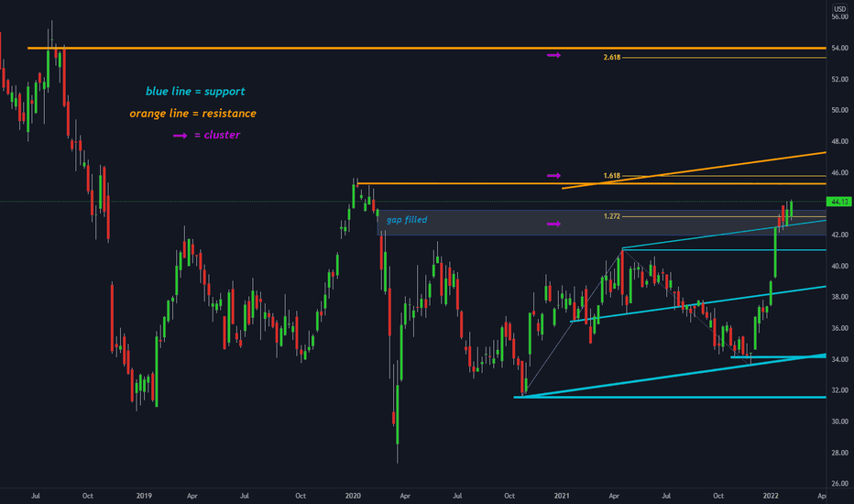Select the 'blue line = support' text note
The image size is (854, 504).
point(195,91)
